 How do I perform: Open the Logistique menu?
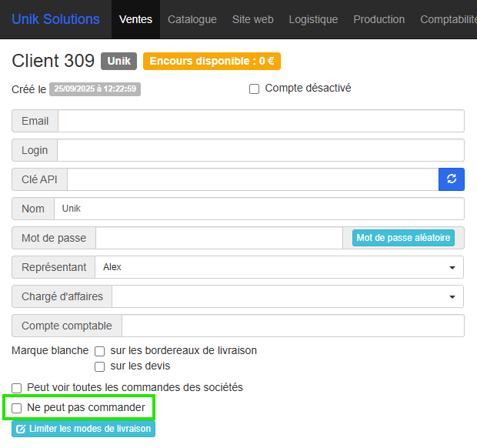tap(313, 19)
